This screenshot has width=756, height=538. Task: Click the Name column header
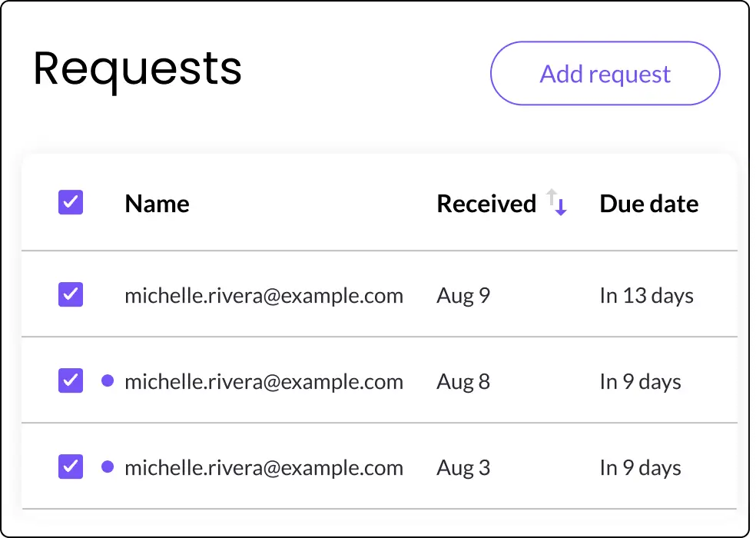[x=157, y=204]
